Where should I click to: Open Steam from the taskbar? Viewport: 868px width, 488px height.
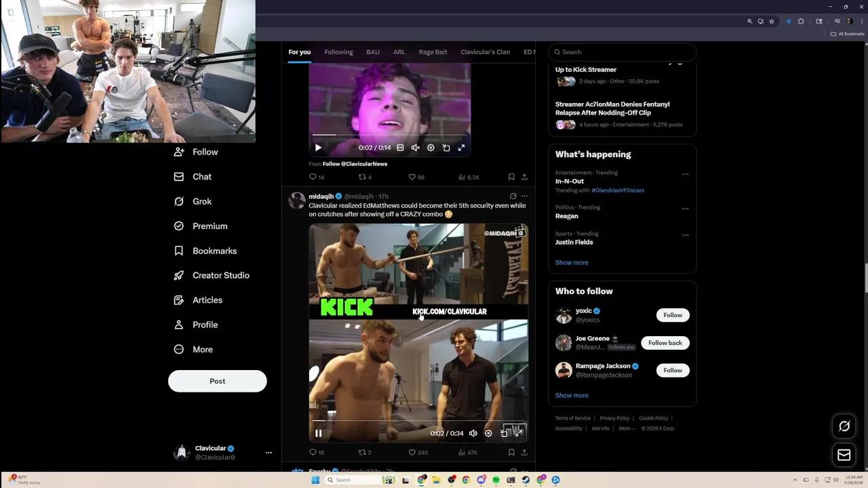tap(526, 480)
